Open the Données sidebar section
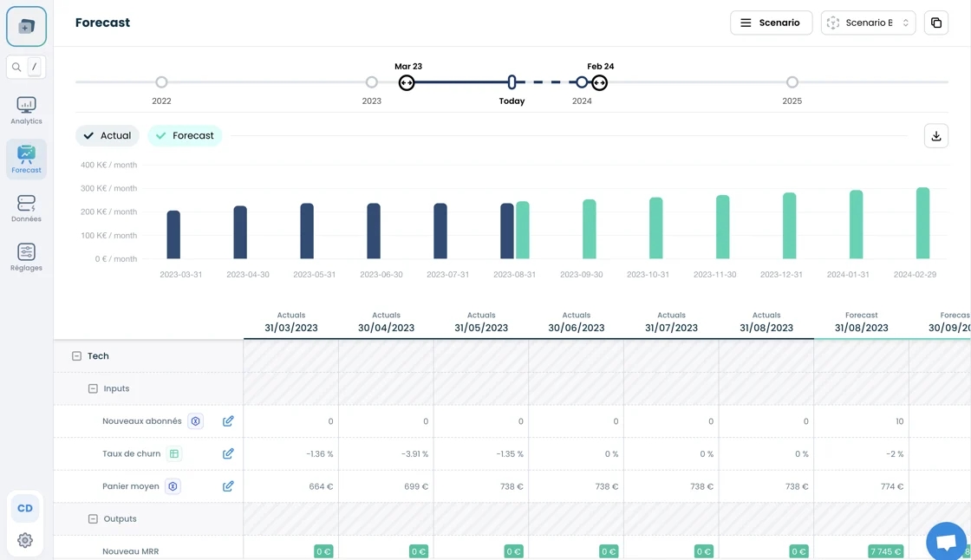The height and width of the screenshot is (560, 971). coord(26,208)
